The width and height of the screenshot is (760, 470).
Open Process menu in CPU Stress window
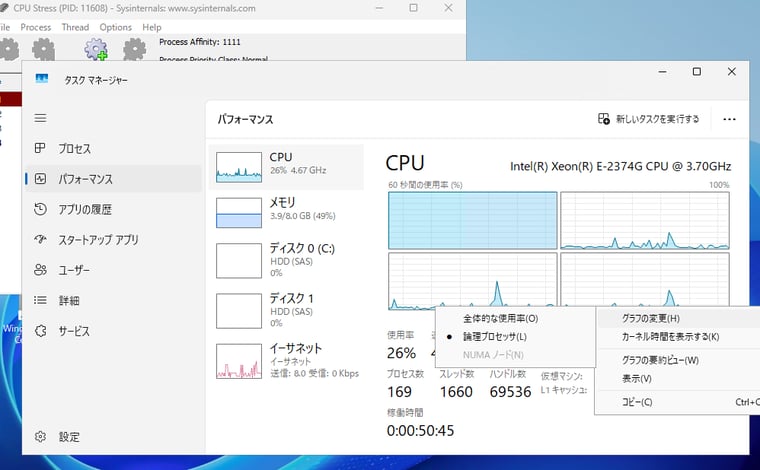[x=35, y=27]
